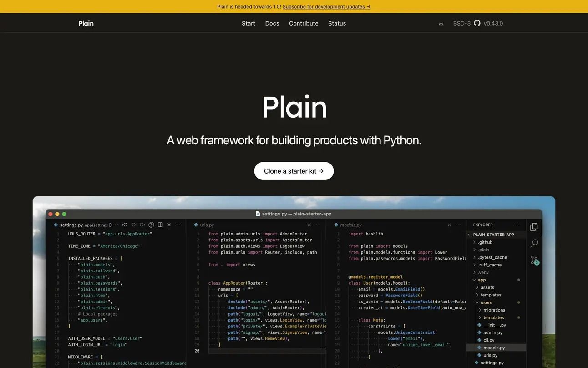This screenshot has height=368, width=588.
Task: Open the GitHub repository icon
Action: pyautogui.click(x=477, y=23)
